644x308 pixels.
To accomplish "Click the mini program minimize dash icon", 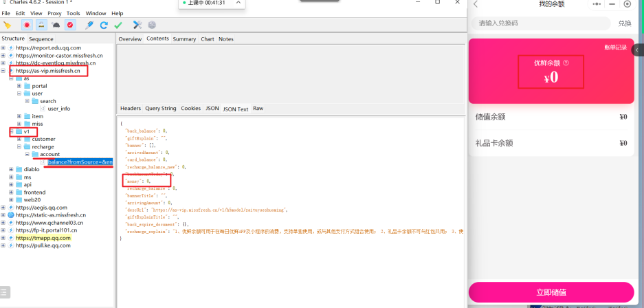I will (612, 4).
